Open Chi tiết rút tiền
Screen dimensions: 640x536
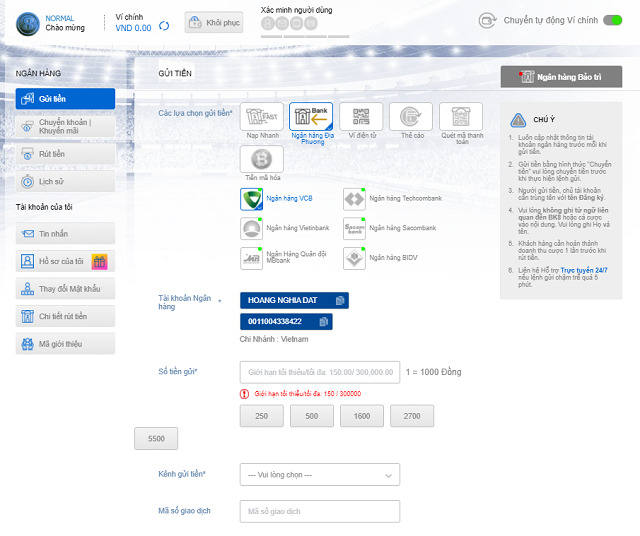(65, 316)
